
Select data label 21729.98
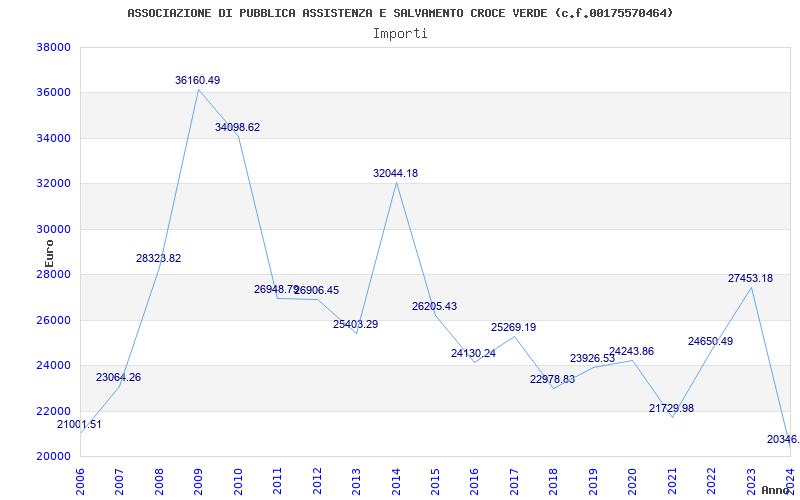coord(671,408)
